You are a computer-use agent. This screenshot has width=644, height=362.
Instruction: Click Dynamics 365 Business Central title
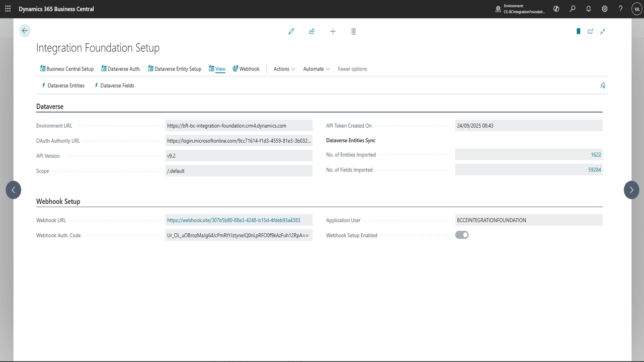(56, 9)
